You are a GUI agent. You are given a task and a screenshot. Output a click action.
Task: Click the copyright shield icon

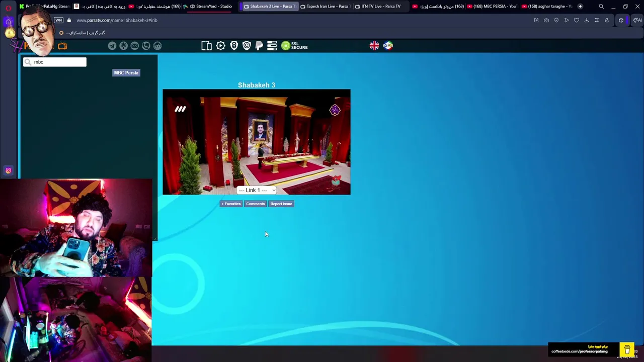click(x=247, y=46)
